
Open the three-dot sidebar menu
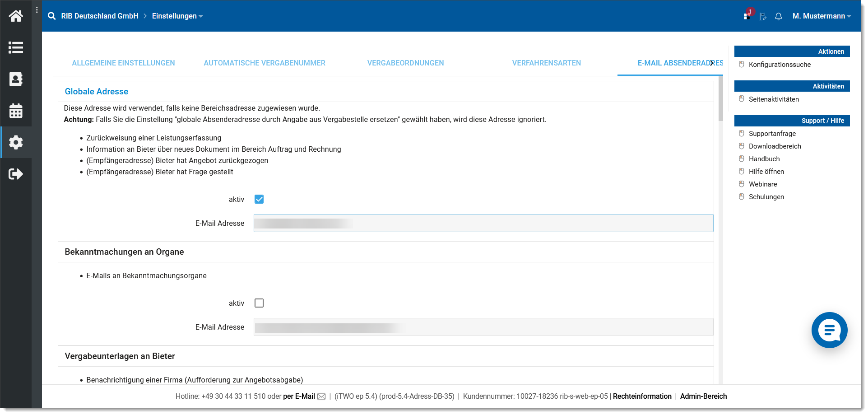coord(37,10)
